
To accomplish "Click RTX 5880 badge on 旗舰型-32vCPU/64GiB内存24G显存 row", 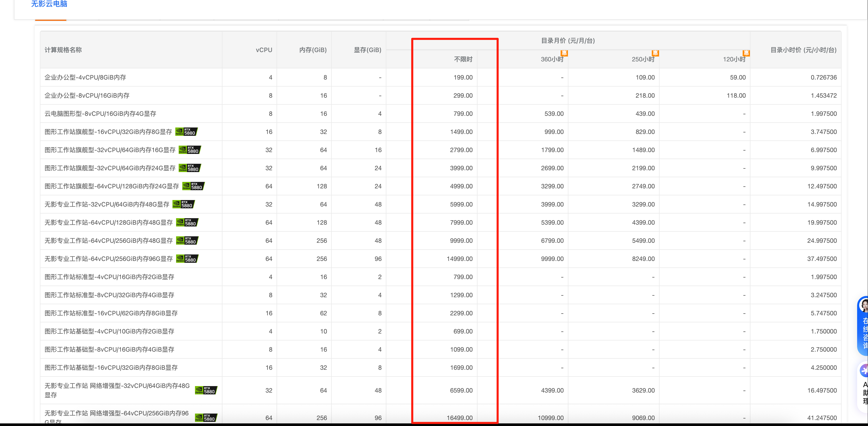I will point(190,168).
